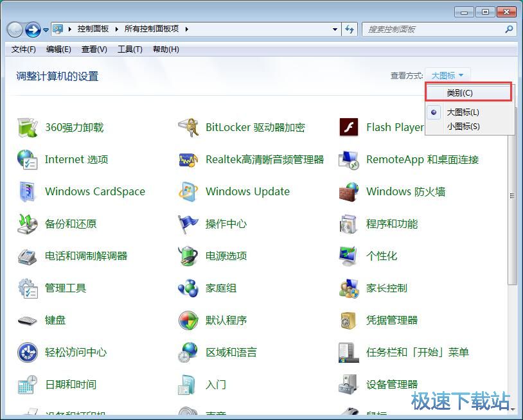Open Realtek高清晰音频管理器 icon
The width and height of the screenshot is (523, 420).
point(188,160)
